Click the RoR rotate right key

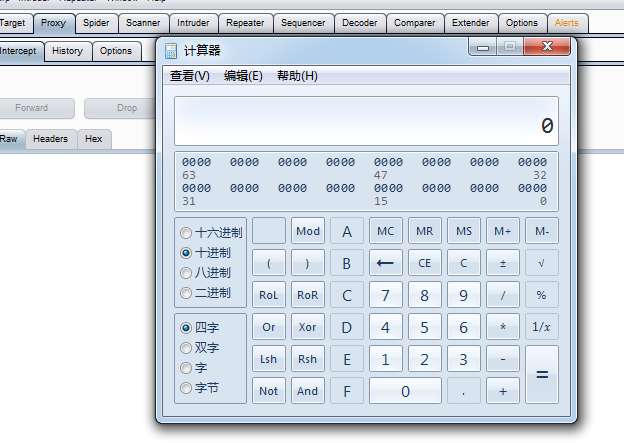pos(308,295)
